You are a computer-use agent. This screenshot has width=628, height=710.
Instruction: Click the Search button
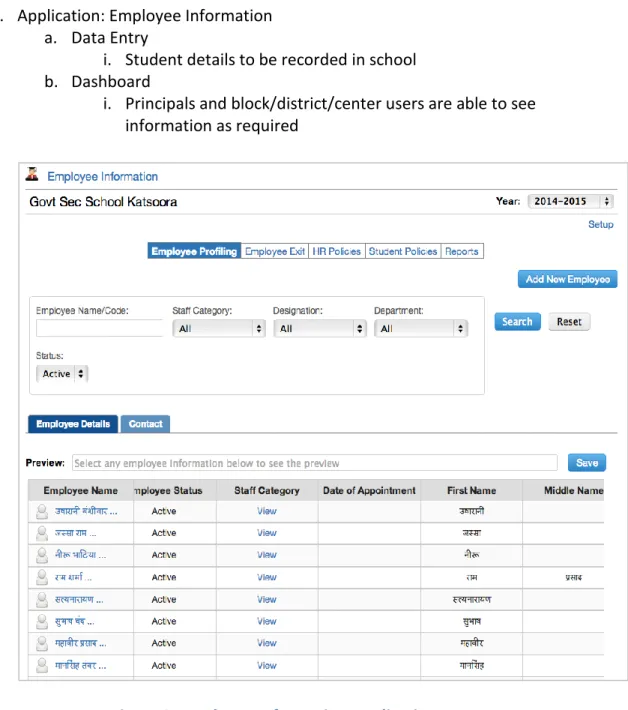517,322
